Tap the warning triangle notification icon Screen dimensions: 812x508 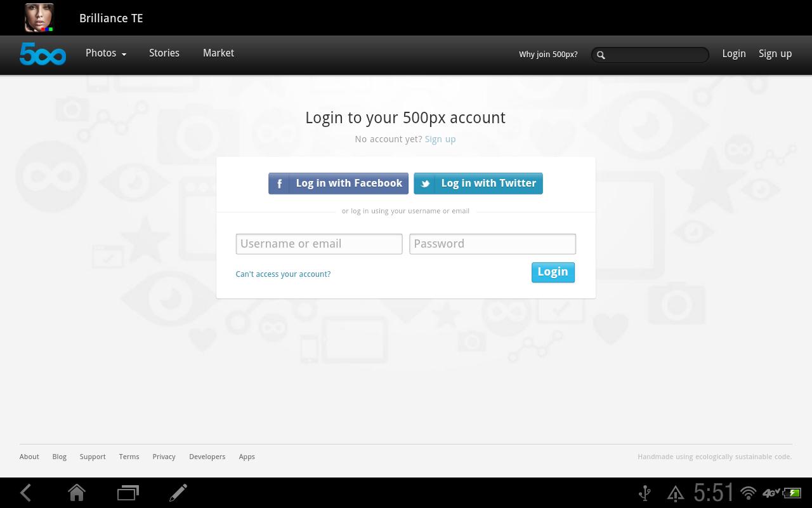(x=676, y=493)
